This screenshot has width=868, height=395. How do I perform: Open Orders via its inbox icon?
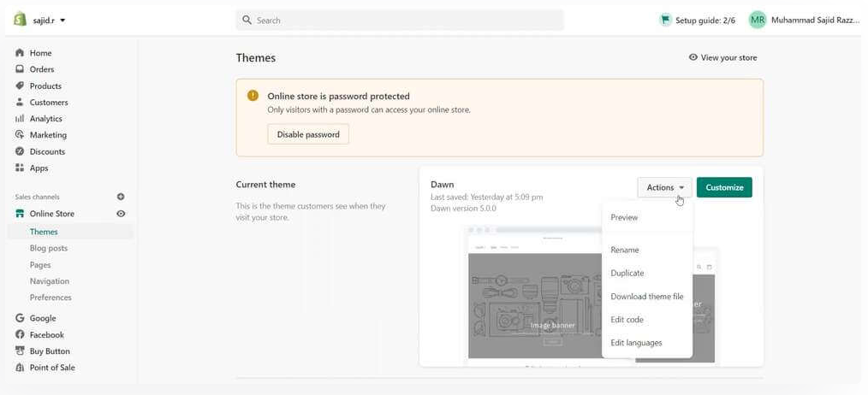click(20, 69)
